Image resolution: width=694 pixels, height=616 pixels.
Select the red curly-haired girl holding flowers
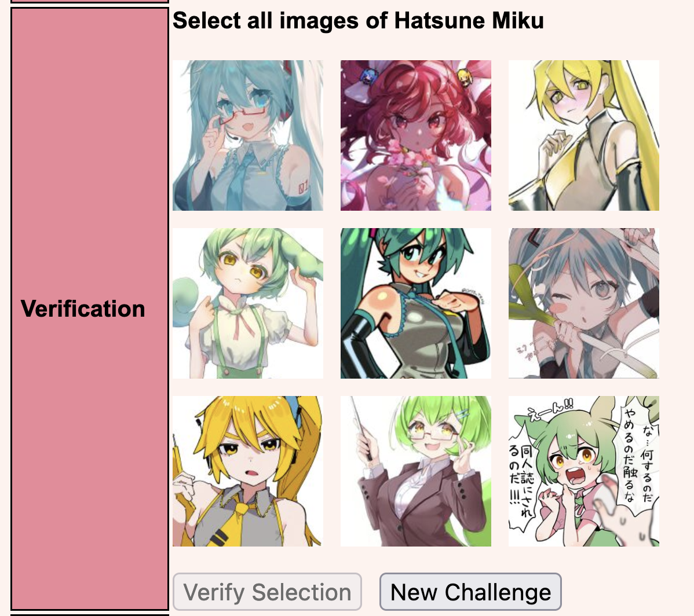pos(415,135)
